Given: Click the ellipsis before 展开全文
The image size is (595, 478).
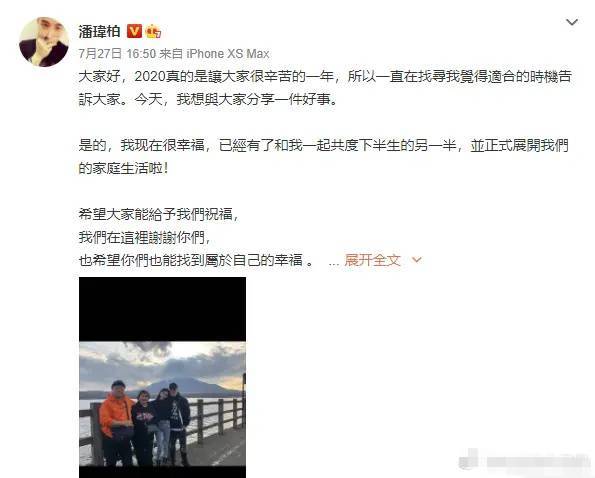Looking at the screenshot, I should point(334,263).
